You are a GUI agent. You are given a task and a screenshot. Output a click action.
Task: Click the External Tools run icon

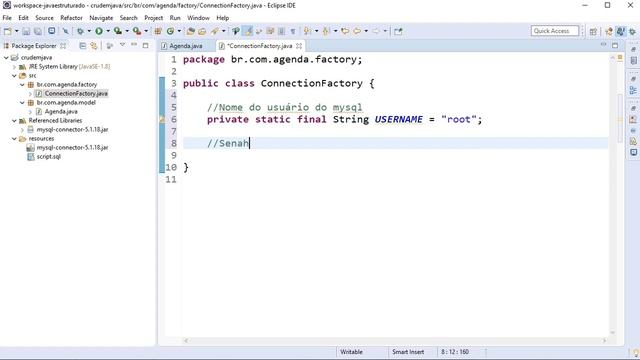click(x=137, y=31)
